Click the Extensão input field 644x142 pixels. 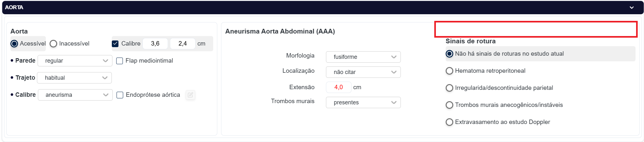click(338, 87)
